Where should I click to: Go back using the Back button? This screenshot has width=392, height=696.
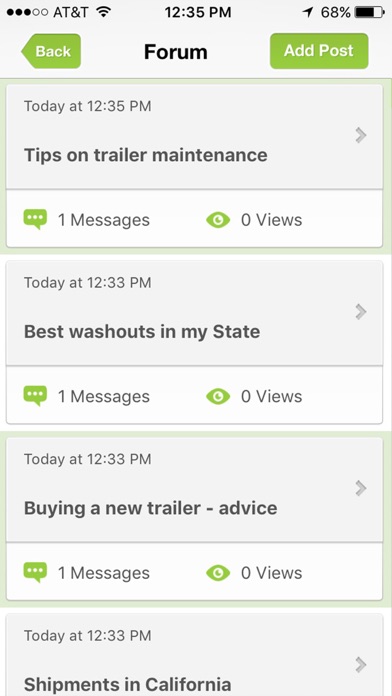[51, 51]
